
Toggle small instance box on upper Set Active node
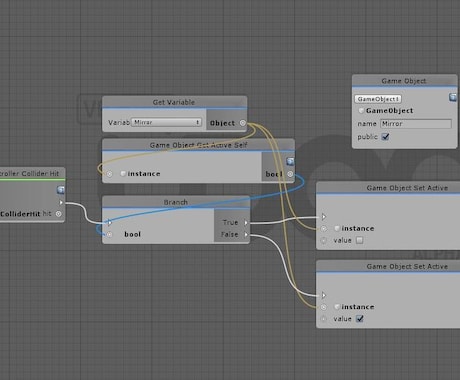click(x=337, y=228)
